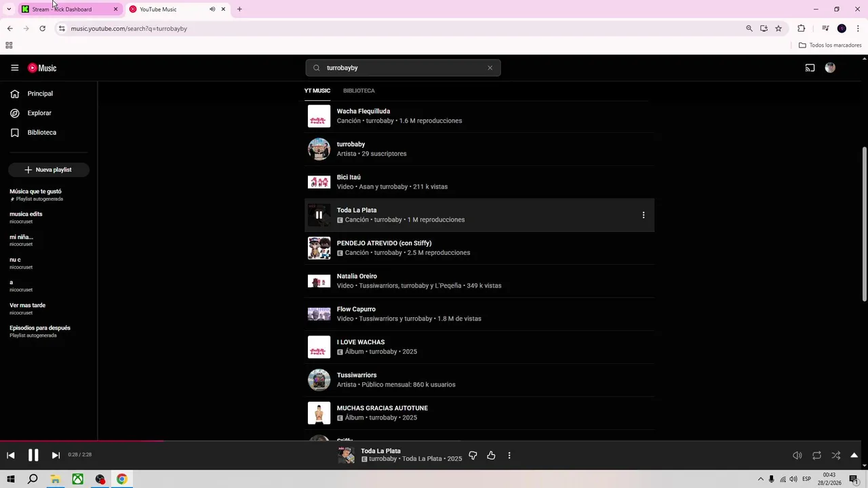868x488 pixels.
Task: Open the YouTube Music hamburger menu
Action: tap(14, 68)
